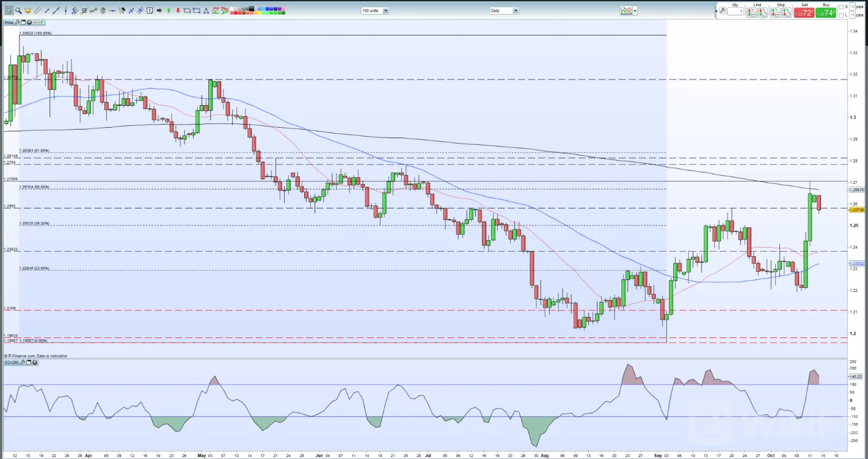Image resolution: width=868 pixels, height=459 pixels.
Task: Select the ruler measuring tool
Action: [x=37, y=10]
